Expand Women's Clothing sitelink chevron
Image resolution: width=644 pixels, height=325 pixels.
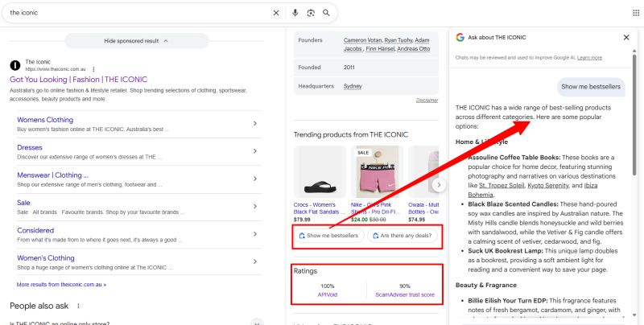click(254, 261)
